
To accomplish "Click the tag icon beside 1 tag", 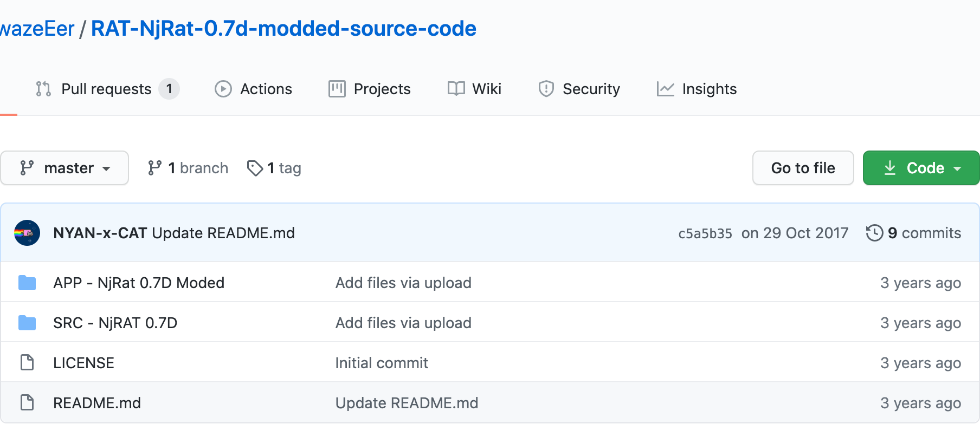I will click(x=255, y=168).
